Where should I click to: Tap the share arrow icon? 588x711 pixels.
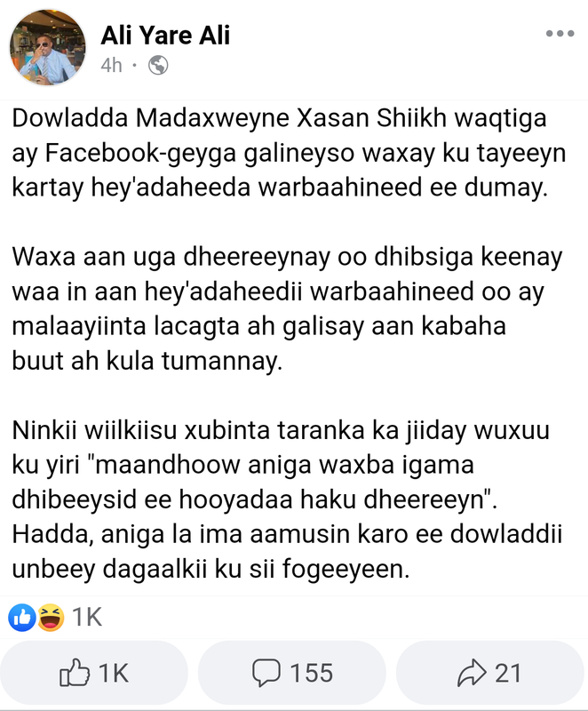click(x=472, y=673)
